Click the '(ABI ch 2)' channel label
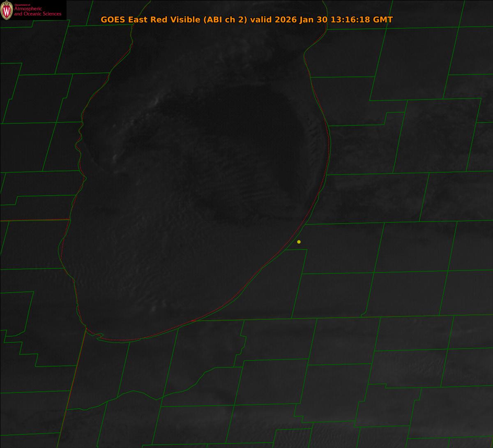The height and width of the screenshot is (448, 493). click(x=225, y=20)
